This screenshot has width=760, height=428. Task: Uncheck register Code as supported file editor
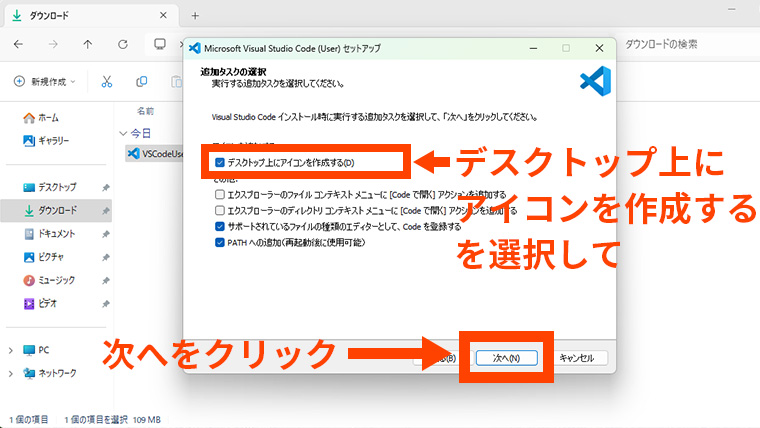(x=220, y=227)
